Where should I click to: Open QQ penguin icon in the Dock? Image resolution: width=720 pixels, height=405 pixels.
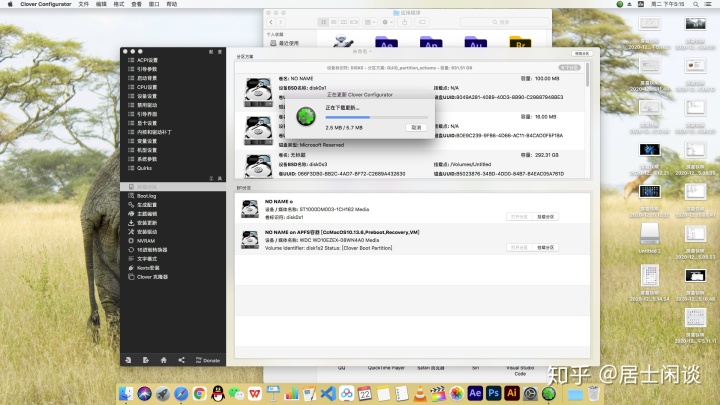point(218,394)
